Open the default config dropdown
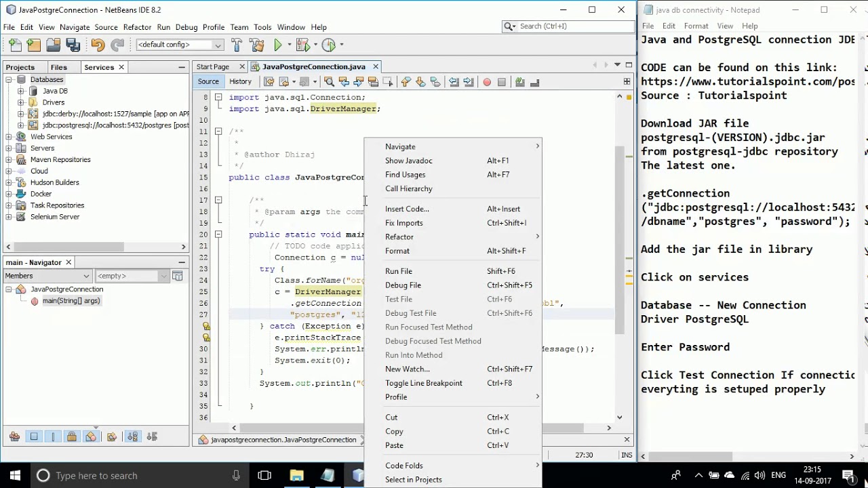 point(180,45)
